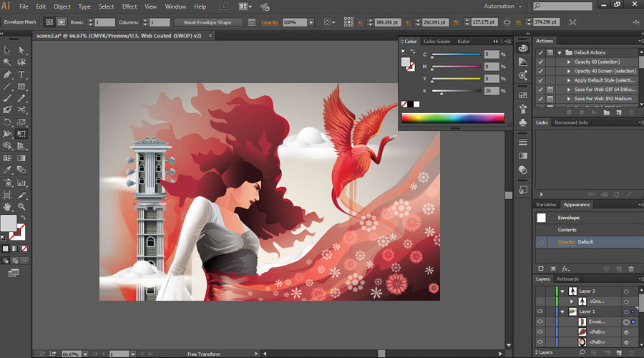This screenshot has width=644, height=358.
Task: Switch to the Artboards tab
Action: point(567,279)
